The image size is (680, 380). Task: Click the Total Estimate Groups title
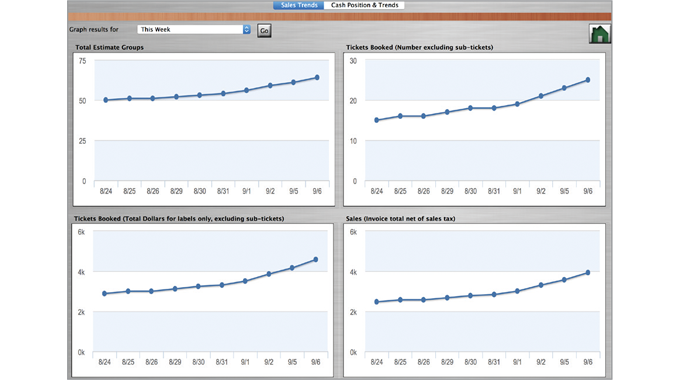point(109,47)
